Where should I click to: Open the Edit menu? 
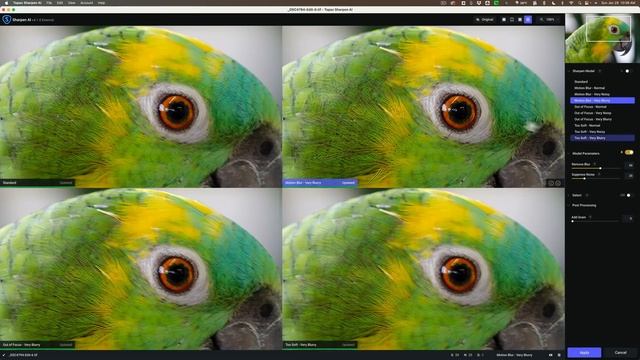[x=60, y=3]
